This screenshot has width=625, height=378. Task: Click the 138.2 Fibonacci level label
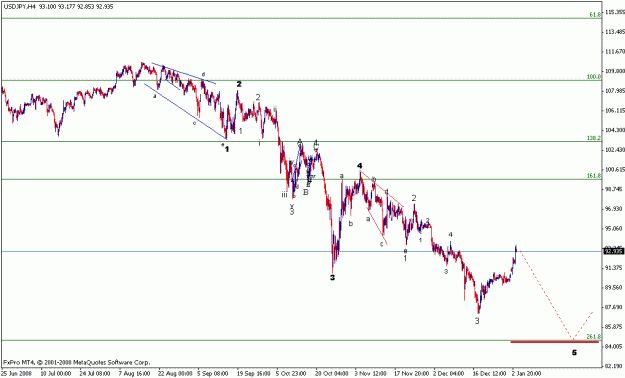click(x=594, y=138)
